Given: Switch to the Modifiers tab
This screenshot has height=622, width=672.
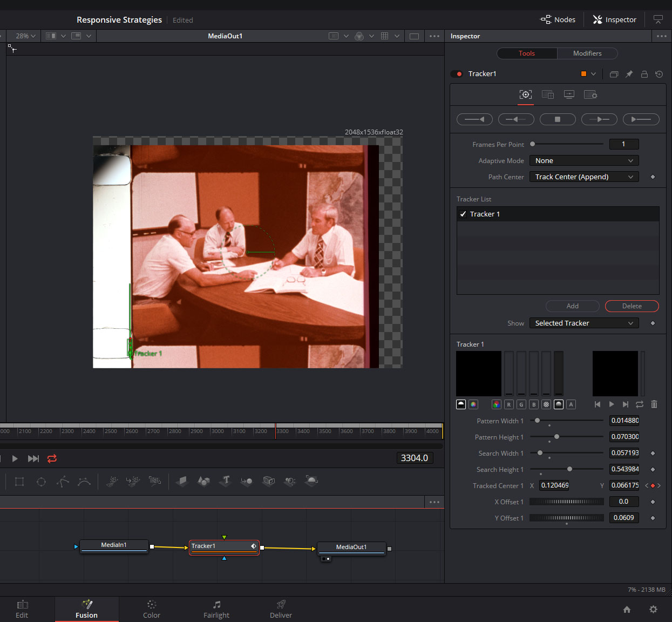Looking at the screenshot, I should [587, 53].
